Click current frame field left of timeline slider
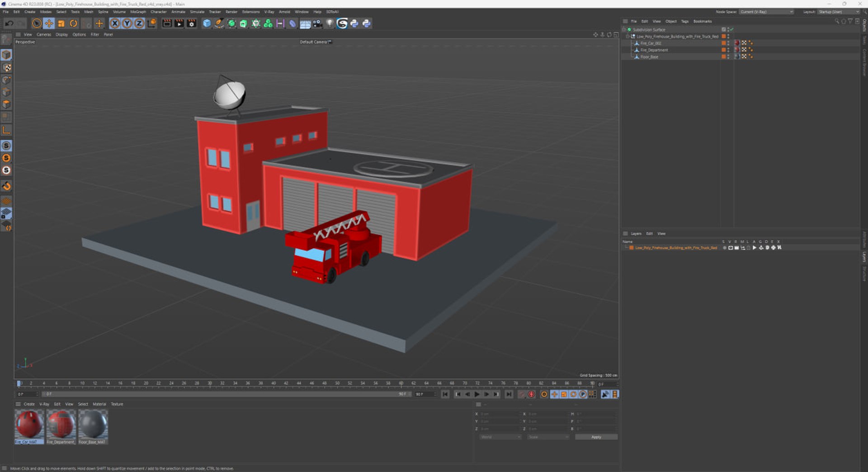This screenshot has width=868, height=472. pyautogui.click(x=27, y=394)
